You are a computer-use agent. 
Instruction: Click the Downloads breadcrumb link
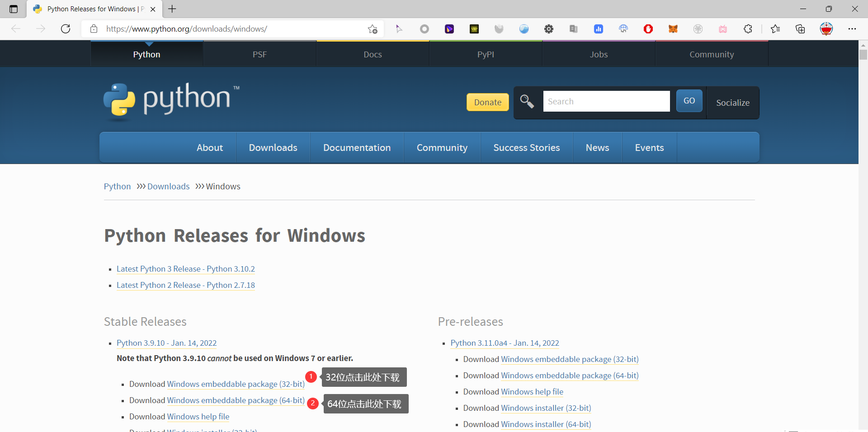(169, 186)
